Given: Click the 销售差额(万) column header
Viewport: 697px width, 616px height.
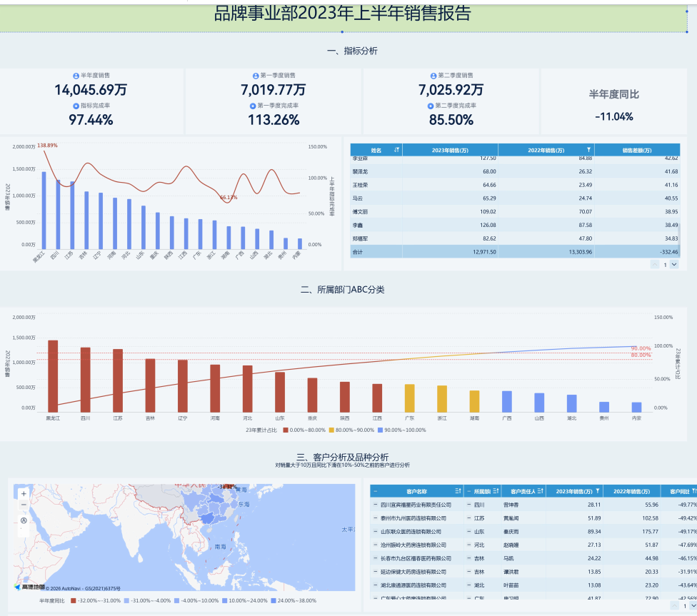Looking at the screenshot, I should pos(637,150).
